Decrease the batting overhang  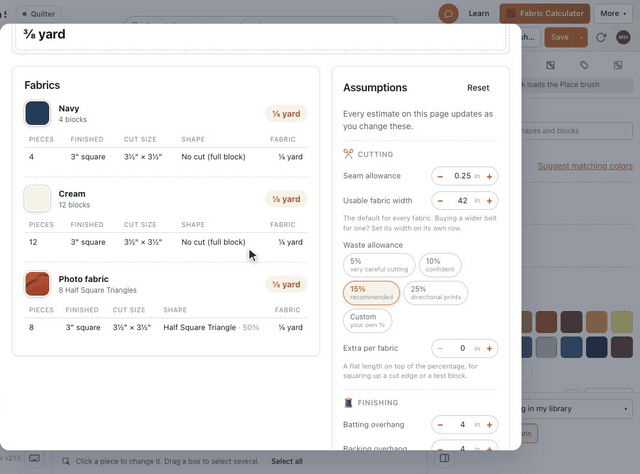(x=440, y=425)
